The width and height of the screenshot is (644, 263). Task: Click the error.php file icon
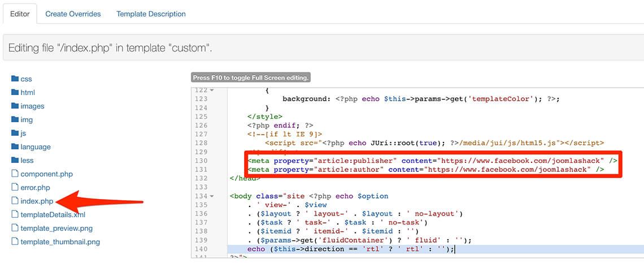point(15,187)
